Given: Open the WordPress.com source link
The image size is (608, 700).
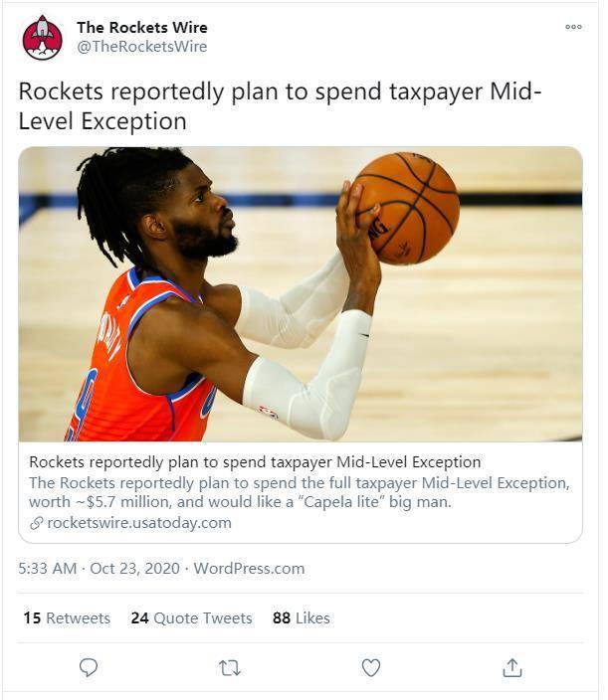Looking at the screenshot, I should [249, 569].
